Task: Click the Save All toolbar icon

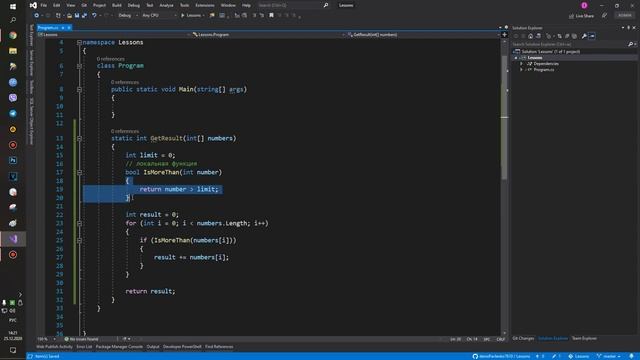Action: 84,16
